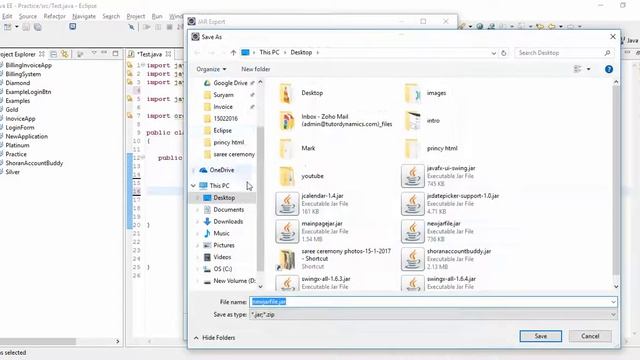The height and width of the screenshot is (360, 640).
Task: Click the change view icon
Action: pos(578,69)
